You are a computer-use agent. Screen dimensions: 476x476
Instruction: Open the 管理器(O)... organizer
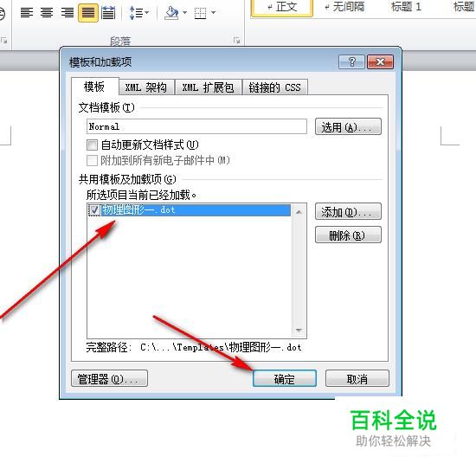[x=110, y=378]
